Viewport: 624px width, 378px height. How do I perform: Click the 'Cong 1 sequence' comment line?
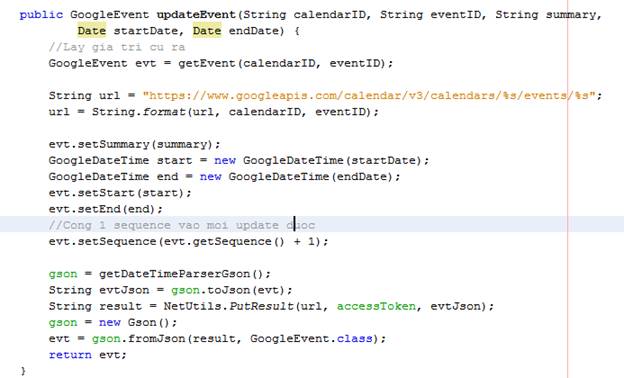tap(182, 226)
